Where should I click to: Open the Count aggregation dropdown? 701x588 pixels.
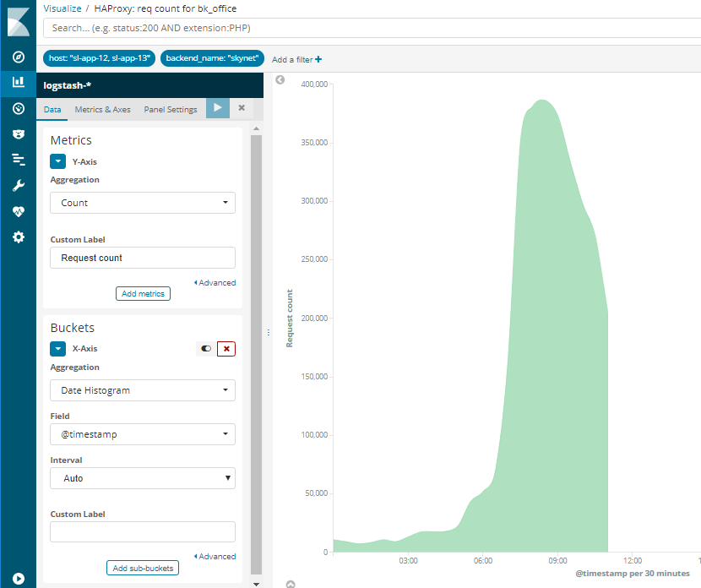click(x=143, y=203)
